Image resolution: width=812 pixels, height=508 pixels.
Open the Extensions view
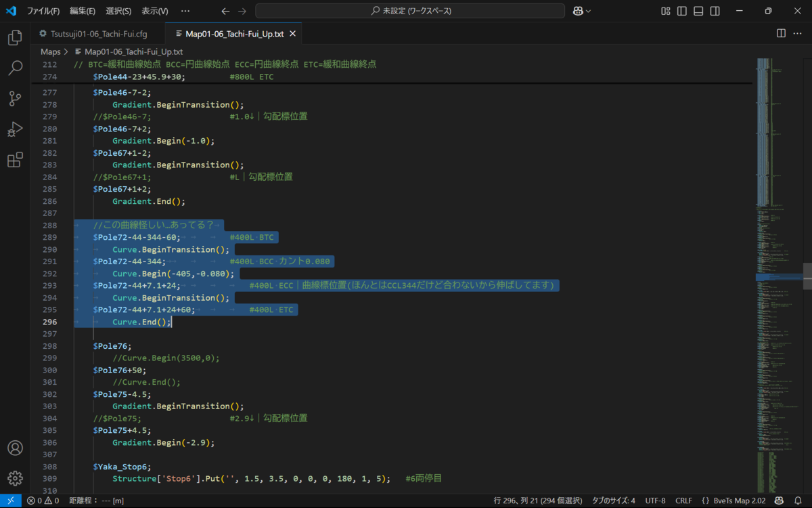pos(15,160)
